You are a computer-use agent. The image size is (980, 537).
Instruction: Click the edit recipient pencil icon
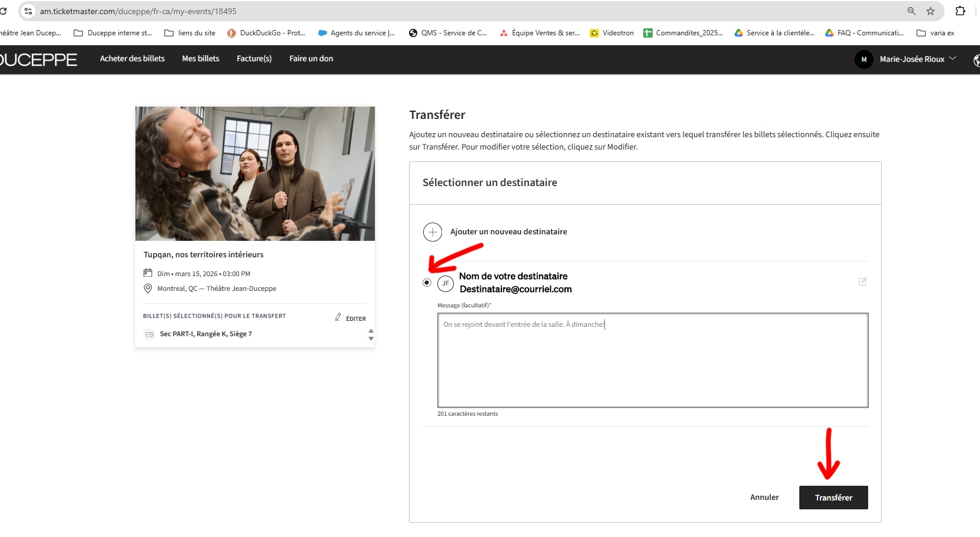click(x=862, y=282)
